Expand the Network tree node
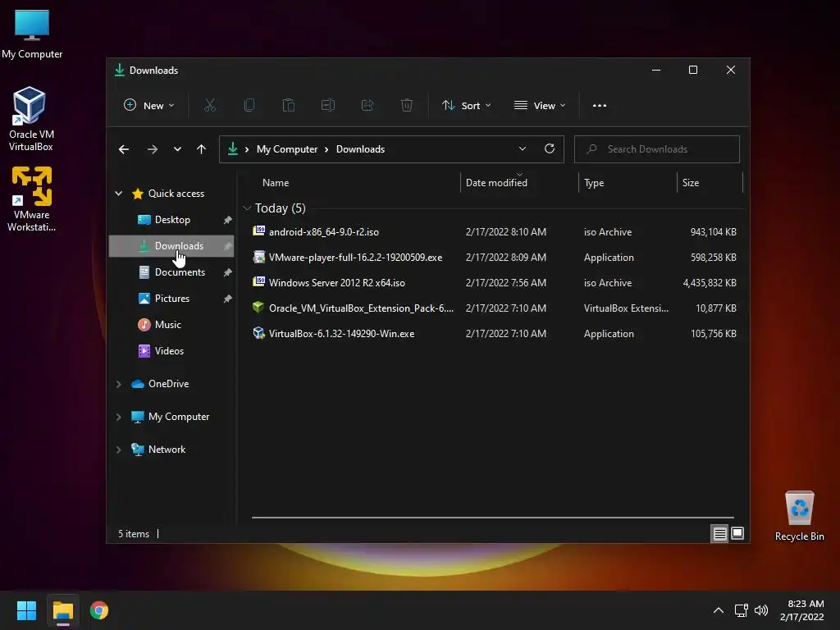840x630 pixels. click(119, 450)
